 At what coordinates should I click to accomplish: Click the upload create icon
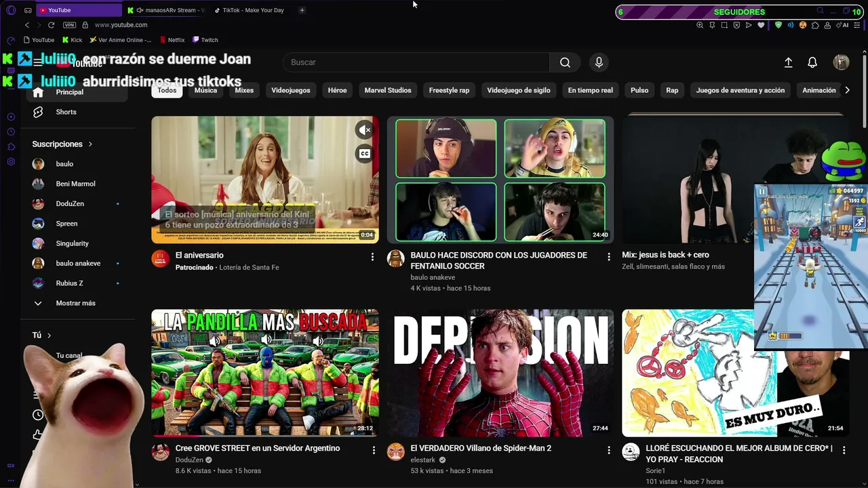pos(788,62)
